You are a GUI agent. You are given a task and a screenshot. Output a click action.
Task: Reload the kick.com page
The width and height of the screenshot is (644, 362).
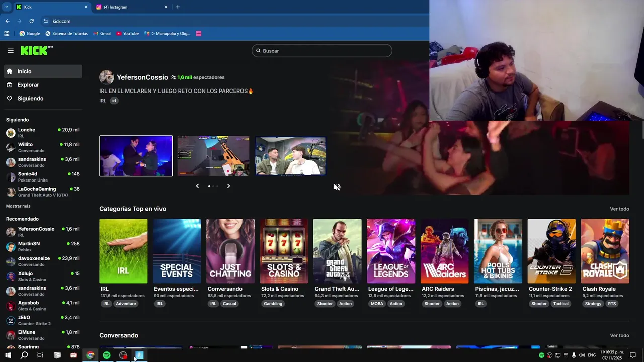(31, 21)
